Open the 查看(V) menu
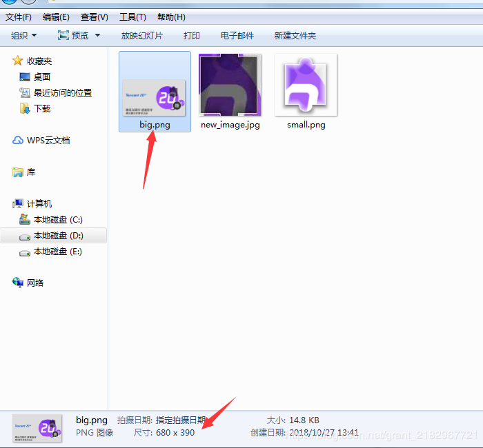This screenshot has height=448, width=483. click(x=95, y=17)
